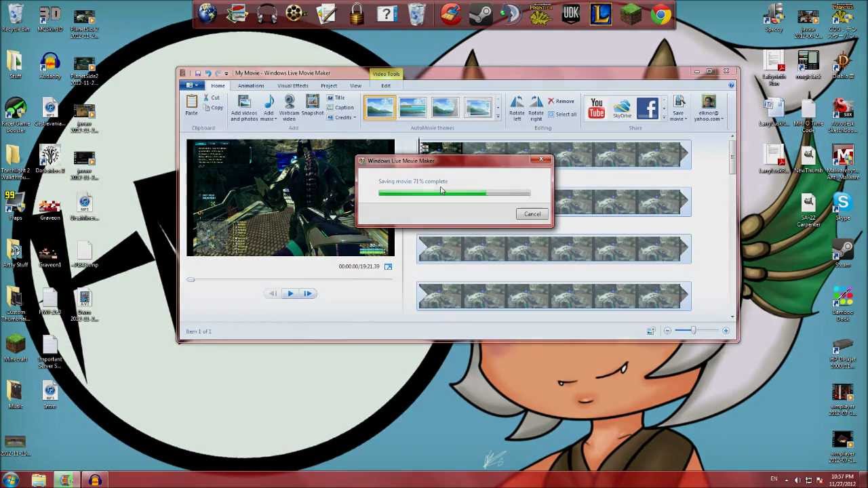Open the Credits dropdown
The image size is (868, 488).
coord(342,118)
